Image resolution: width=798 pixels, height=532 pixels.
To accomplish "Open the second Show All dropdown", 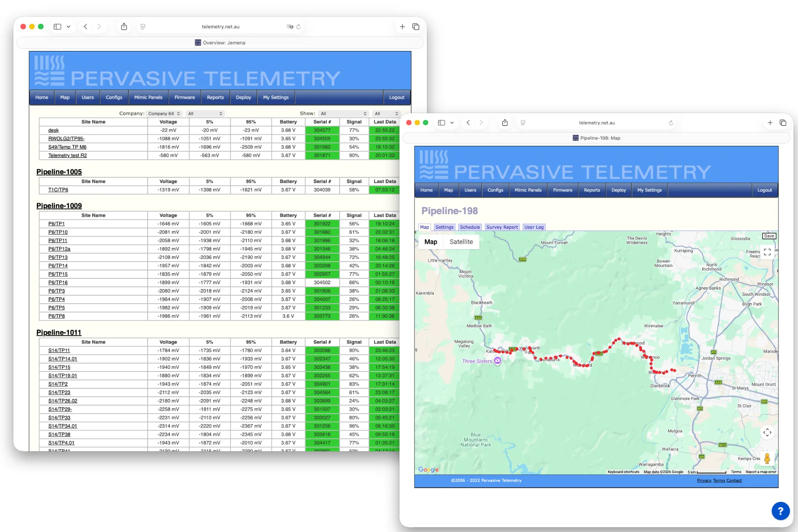I will (x=386, y=113).
